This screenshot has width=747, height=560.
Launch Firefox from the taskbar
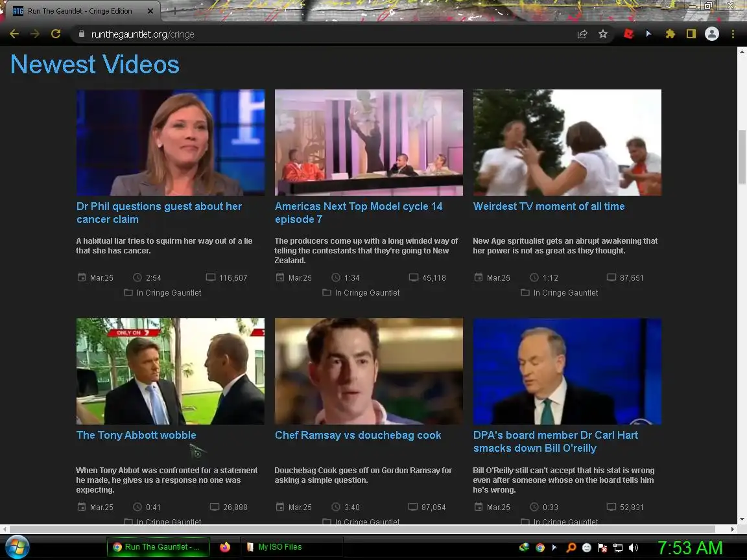[x=225, y=547]
